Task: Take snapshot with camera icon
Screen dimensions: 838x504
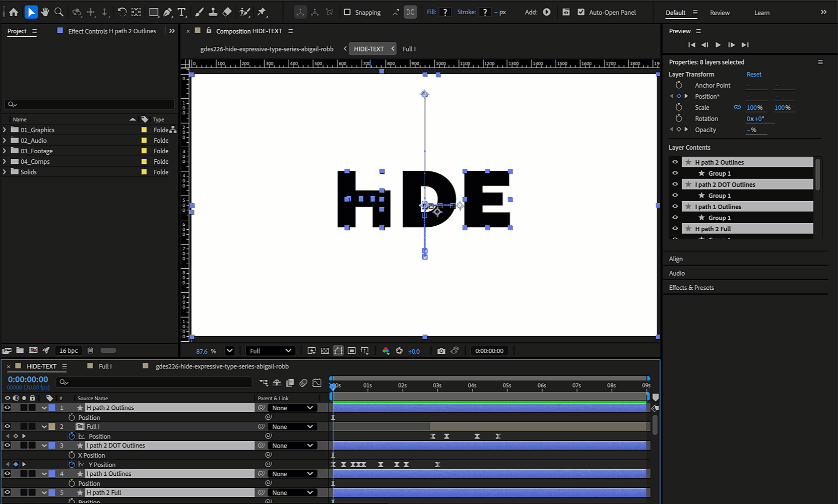Action: (441, 351)
